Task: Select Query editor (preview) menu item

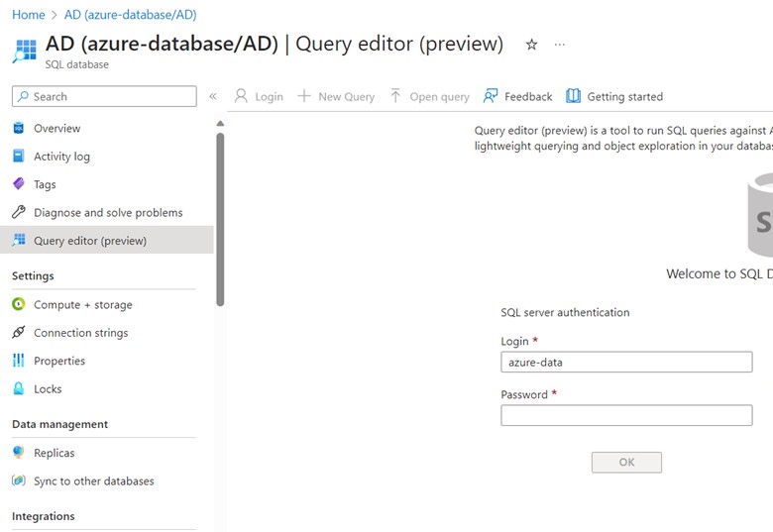Action: 89,241
